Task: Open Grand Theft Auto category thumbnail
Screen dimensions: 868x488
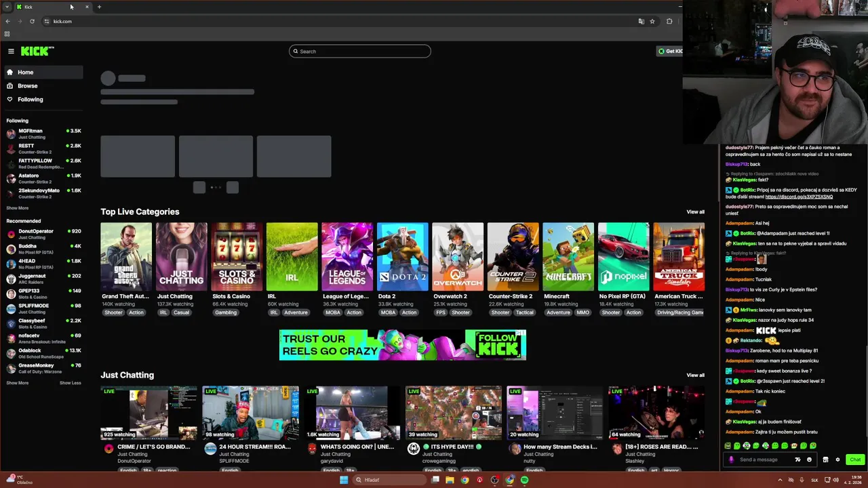Action: (x=126, y=256)
